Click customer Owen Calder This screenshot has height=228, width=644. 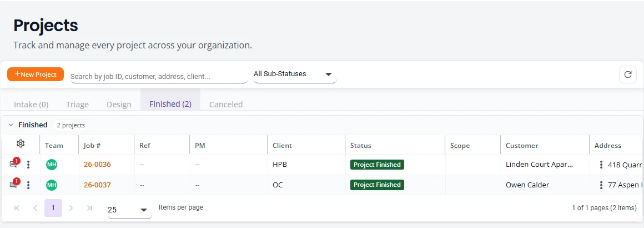(527, 185)
